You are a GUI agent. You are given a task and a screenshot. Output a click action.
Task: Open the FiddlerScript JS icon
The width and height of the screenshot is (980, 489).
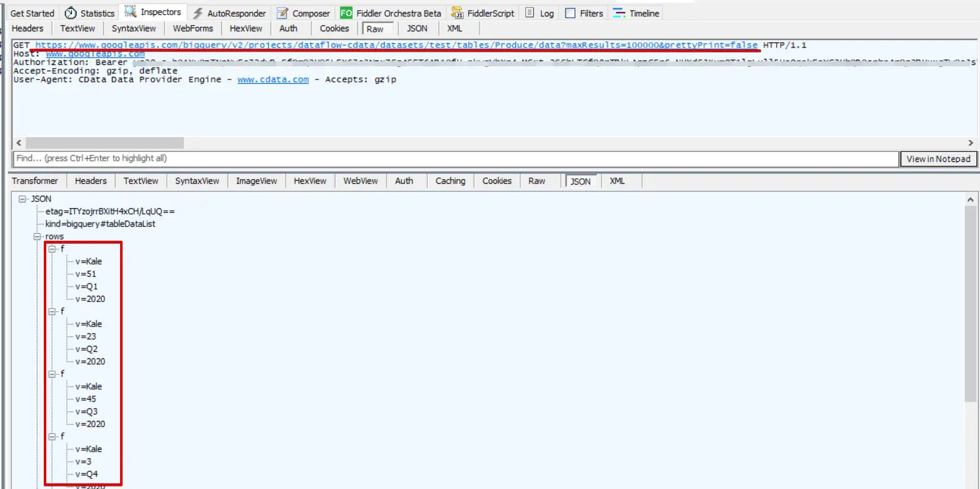(458, 13)
